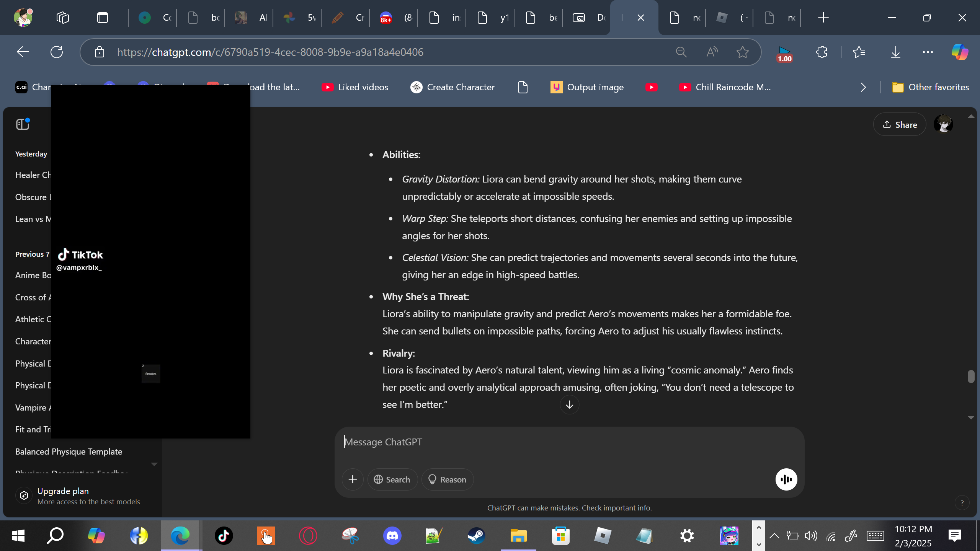Viewport: 980px width, 551px height.
Task: Open Microsoft Store from the taskbar
Action: 561,536
